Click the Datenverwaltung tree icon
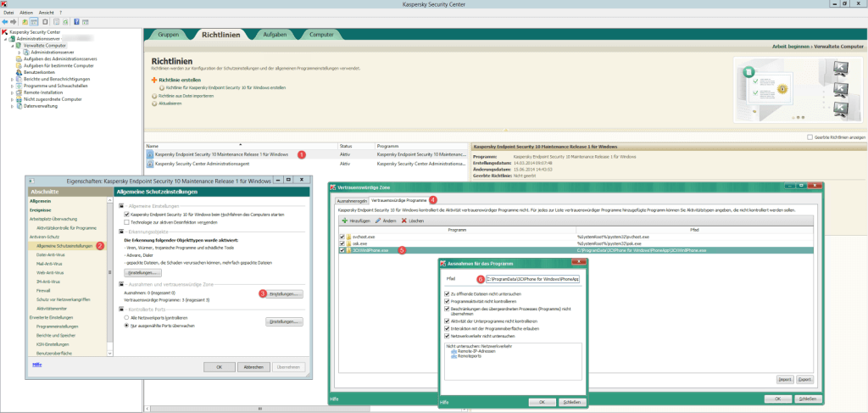Viewport: 868px width, 413px height. (19, 106)
